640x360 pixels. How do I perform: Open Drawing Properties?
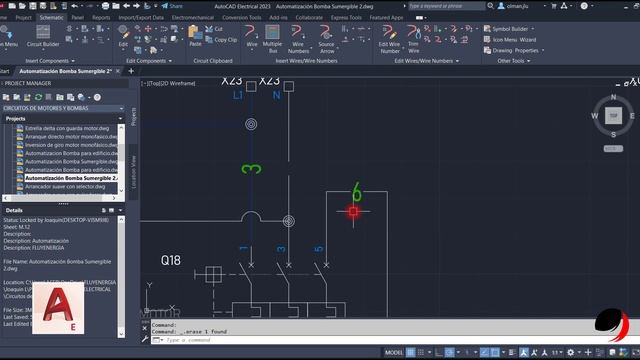pos(511,51)
